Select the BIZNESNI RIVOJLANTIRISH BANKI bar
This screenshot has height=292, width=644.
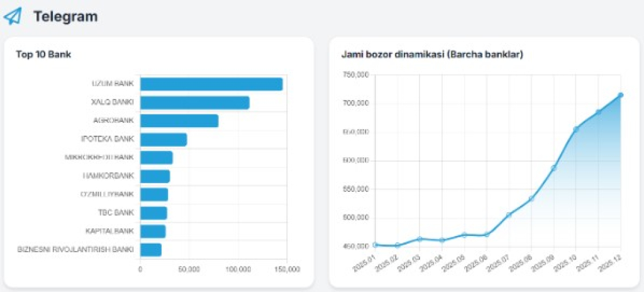[151, 250]
